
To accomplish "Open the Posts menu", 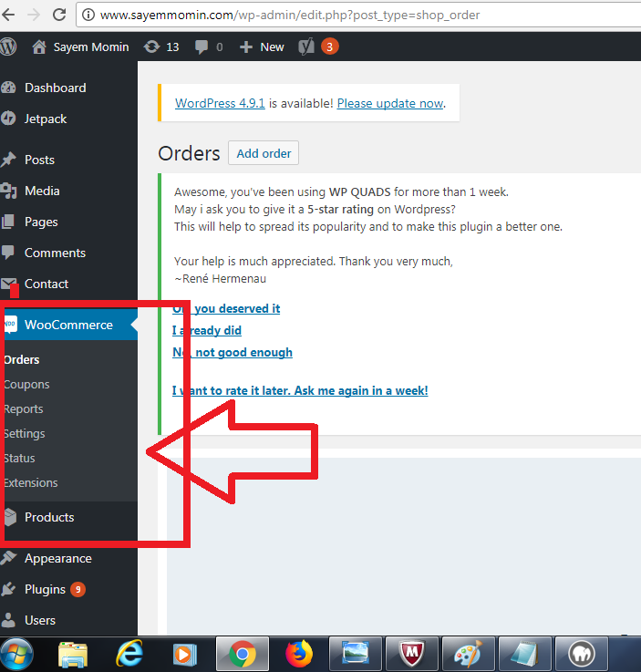I will pos(39,160).
